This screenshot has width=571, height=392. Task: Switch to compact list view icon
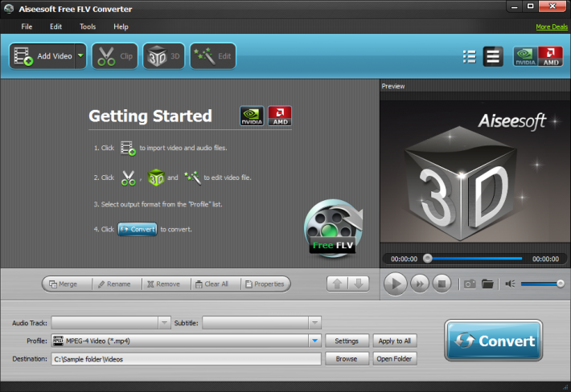tap(493, 57)
